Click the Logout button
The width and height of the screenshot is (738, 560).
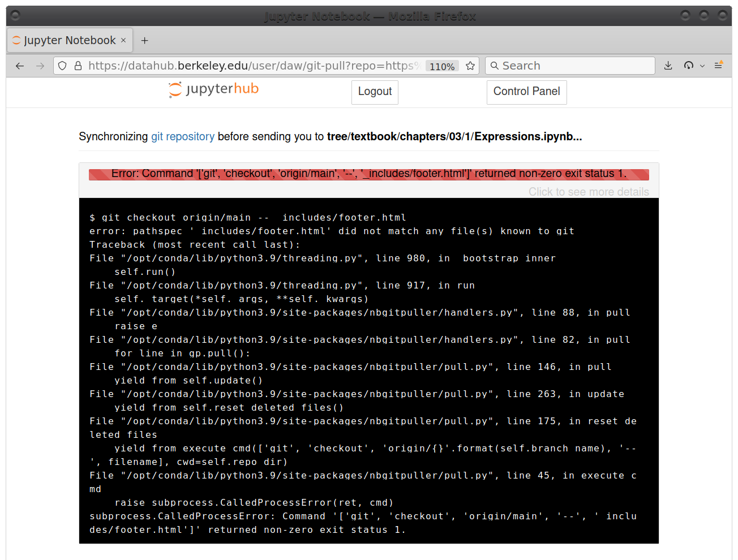[375, 91]
